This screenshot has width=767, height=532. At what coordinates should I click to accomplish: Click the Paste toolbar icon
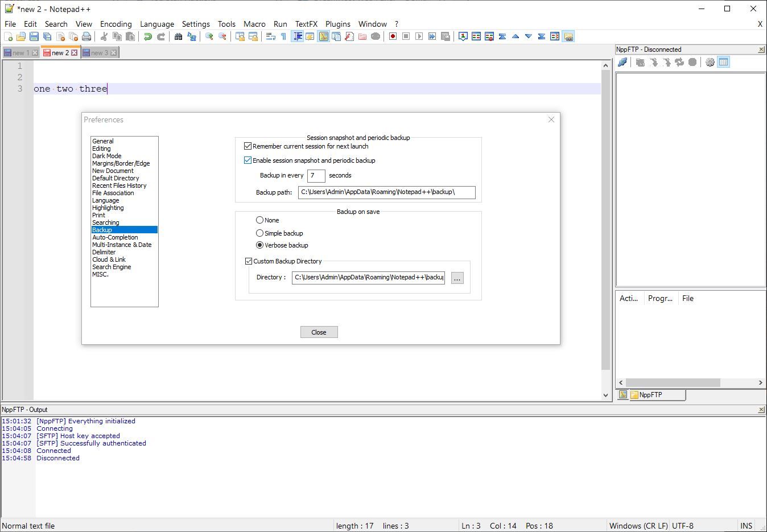pos(130,36)
